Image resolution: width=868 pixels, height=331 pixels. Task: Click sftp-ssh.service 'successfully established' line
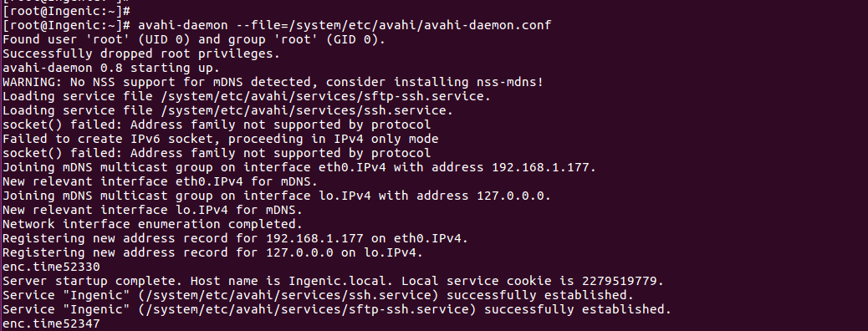click(x=336, y=309)
